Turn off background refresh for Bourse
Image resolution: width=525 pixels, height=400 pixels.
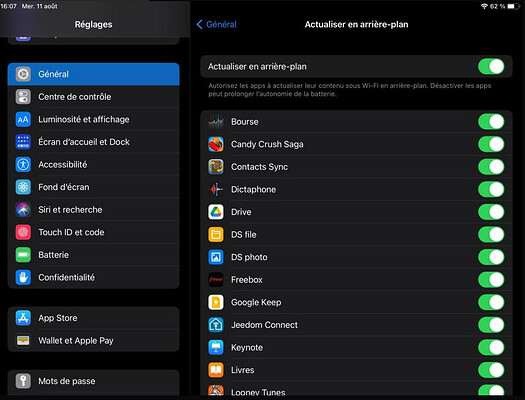(x=491, y=122)
